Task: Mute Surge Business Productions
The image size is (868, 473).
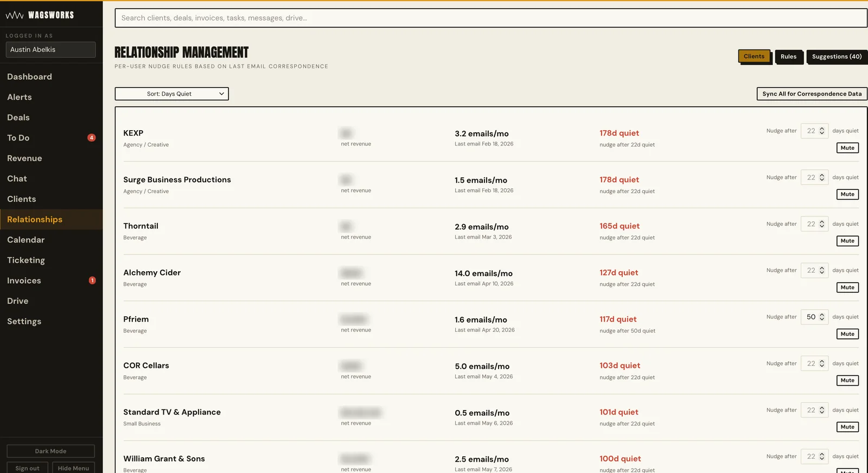Action: (x=847, y=194)
